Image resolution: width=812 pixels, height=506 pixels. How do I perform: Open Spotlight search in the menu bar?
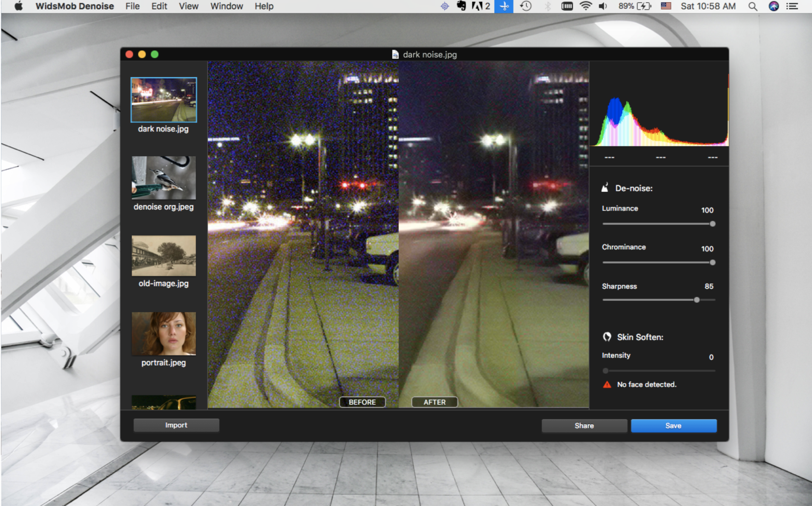click(x=752, y=6)
